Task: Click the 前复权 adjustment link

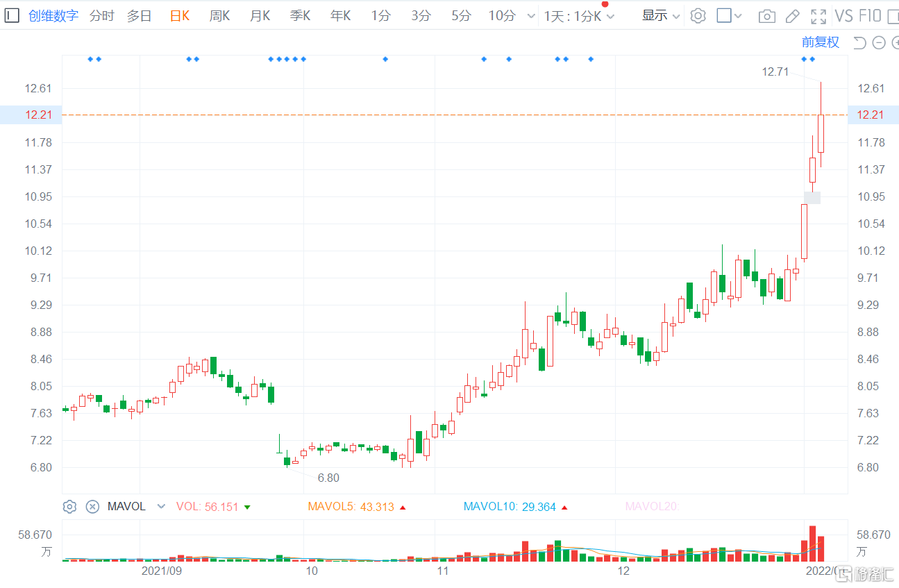Action: coord(821,42)
